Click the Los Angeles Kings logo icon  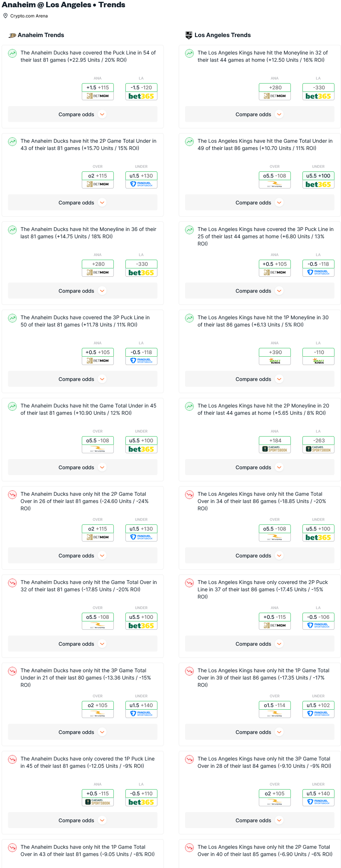click(189, 35)
